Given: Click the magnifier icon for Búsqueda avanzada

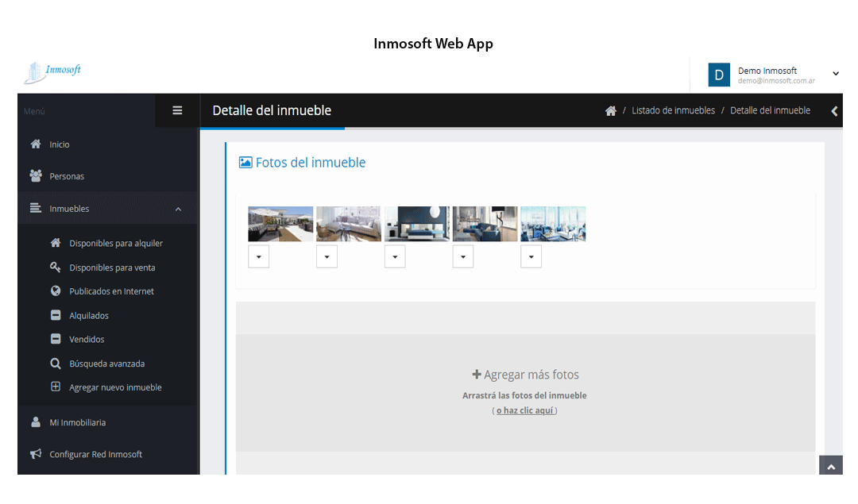Looking at the screenshot, I should 56,363.
